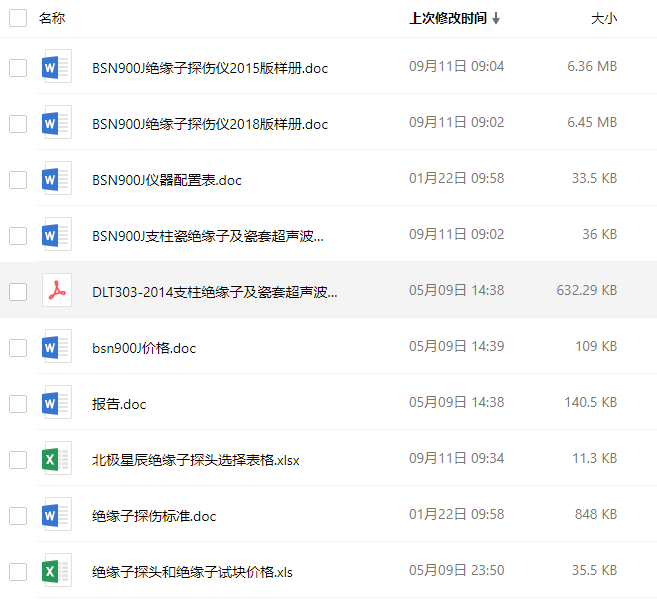Select checkbox for 绝缘子探头和绝缘子试块价格.xls

point(18,572)
